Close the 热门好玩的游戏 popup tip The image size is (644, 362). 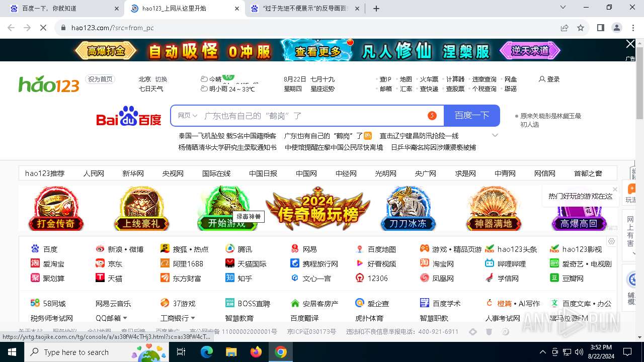[x=615, y=190]
